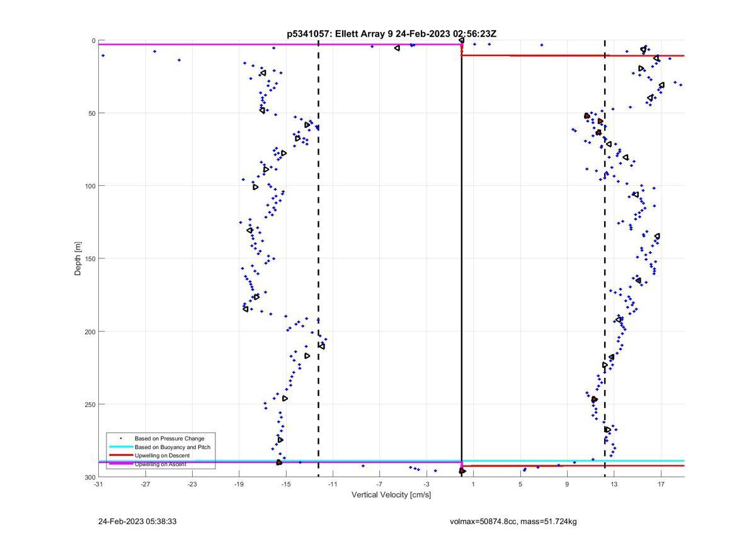The height and width of the screenshot is (536, 756).
Task: Click y-axis tick label '50'
Action: pos(92,113)
